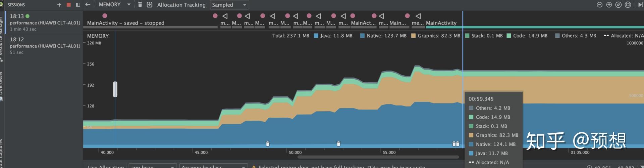Open the app heap dropdown
The height and width of the screenshot is (168, 644).
pos(153,166)
